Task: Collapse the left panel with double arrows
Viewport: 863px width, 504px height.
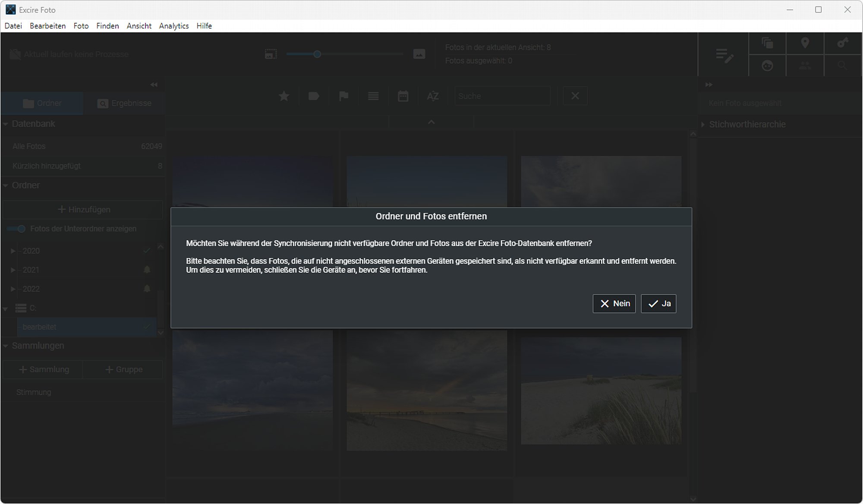Action: click(154, 85)
